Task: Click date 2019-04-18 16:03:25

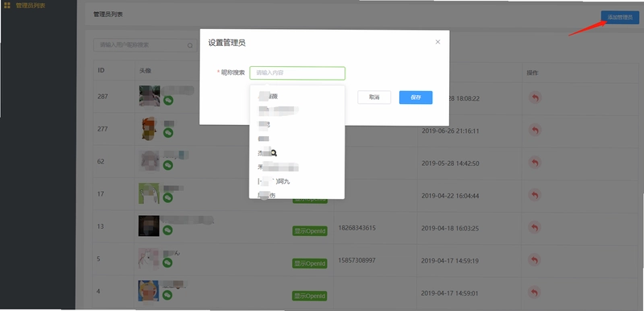Action: [x=450, y=229]
